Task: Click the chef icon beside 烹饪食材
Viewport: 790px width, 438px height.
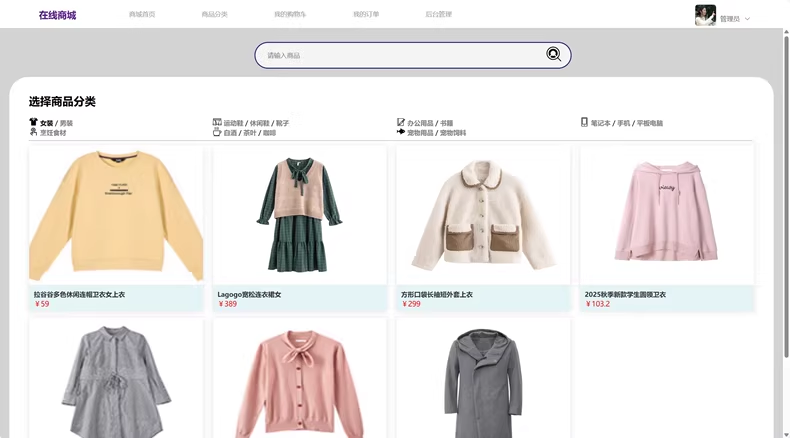Action: pyautogui.click(x=33, y=132)
